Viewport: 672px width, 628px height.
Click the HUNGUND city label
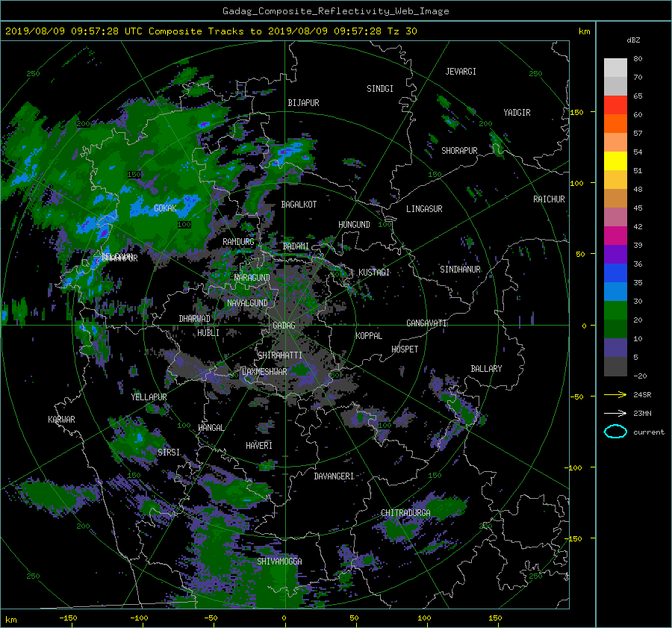pos(354,225)
